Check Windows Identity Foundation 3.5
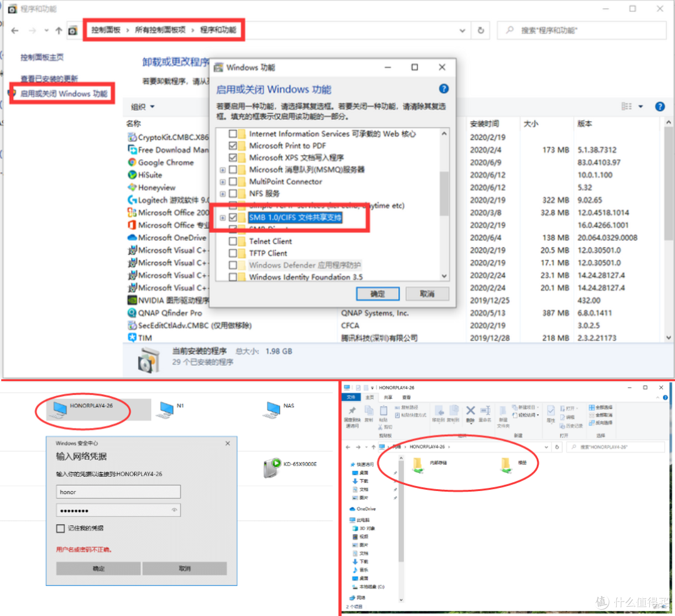 pyautogui.click(x=233, y=277)
